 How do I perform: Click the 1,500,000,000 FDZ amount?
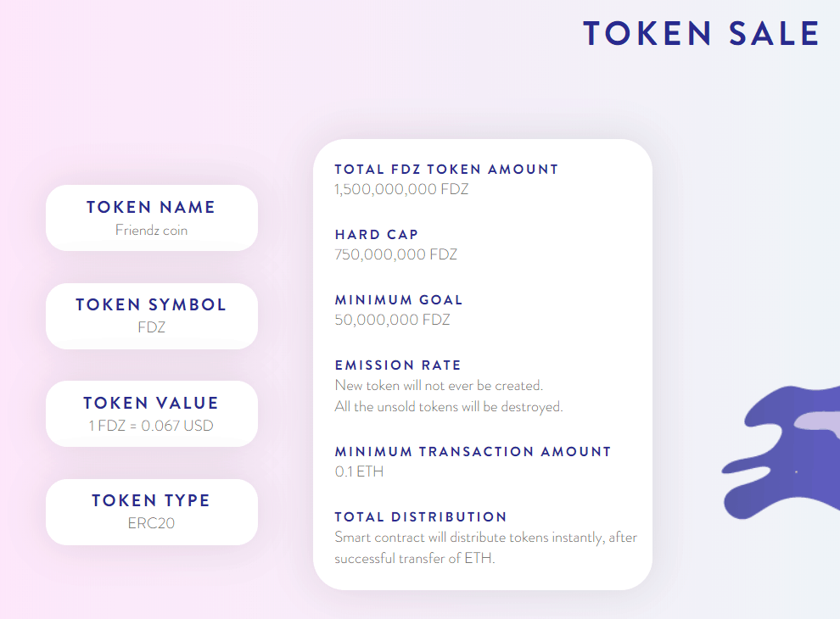coord(401,189)
